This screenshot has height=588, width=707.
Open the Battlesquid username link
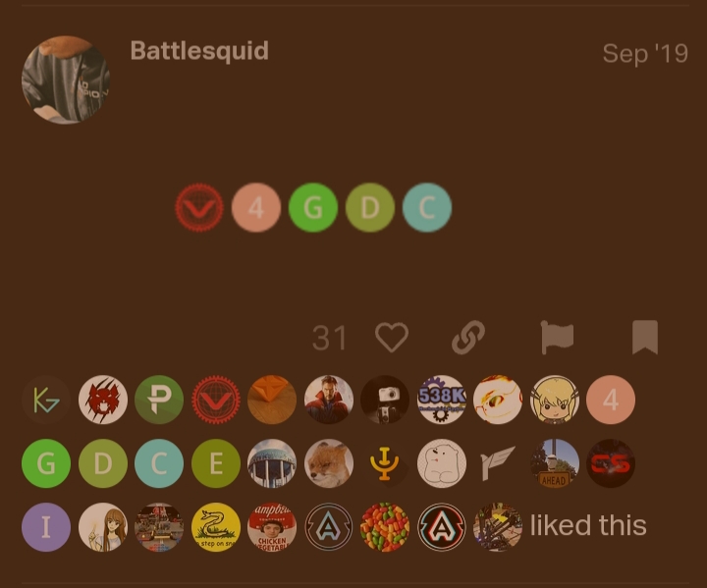(x=199, y=50)
